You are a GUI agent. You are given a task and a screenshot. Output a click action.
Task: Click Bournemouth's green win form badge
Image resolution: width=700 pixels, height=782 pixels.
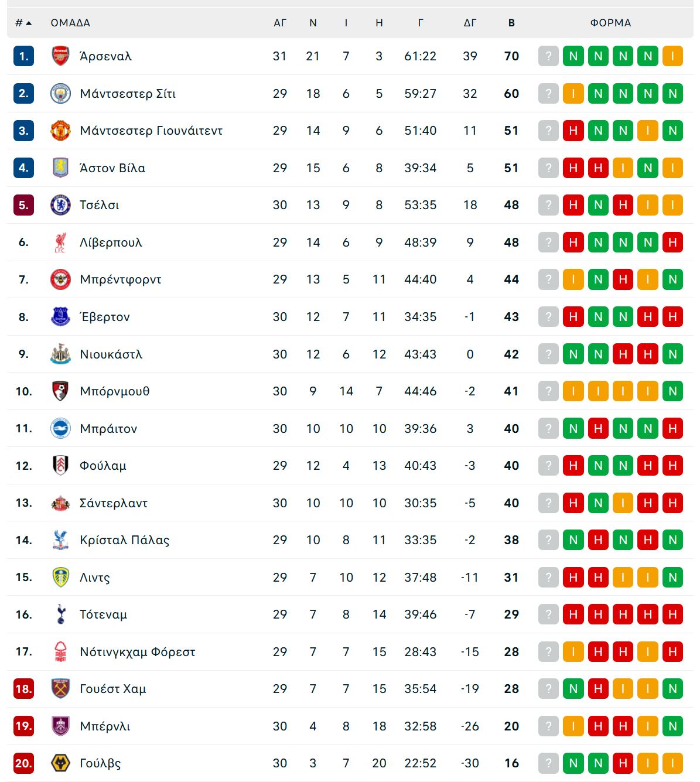[x=672, y=391]
